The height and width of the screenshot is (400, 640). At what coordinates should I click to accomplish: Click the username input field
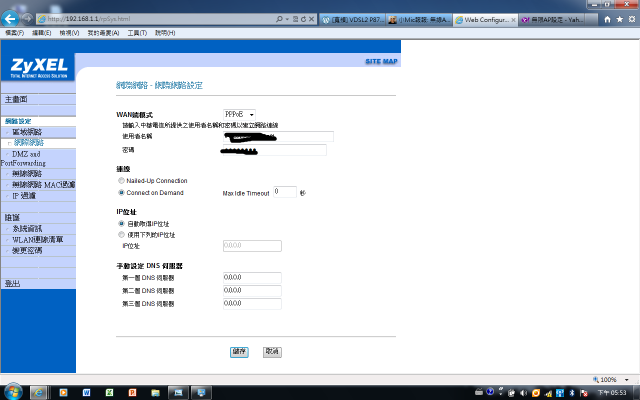click(x=278, y=137)
